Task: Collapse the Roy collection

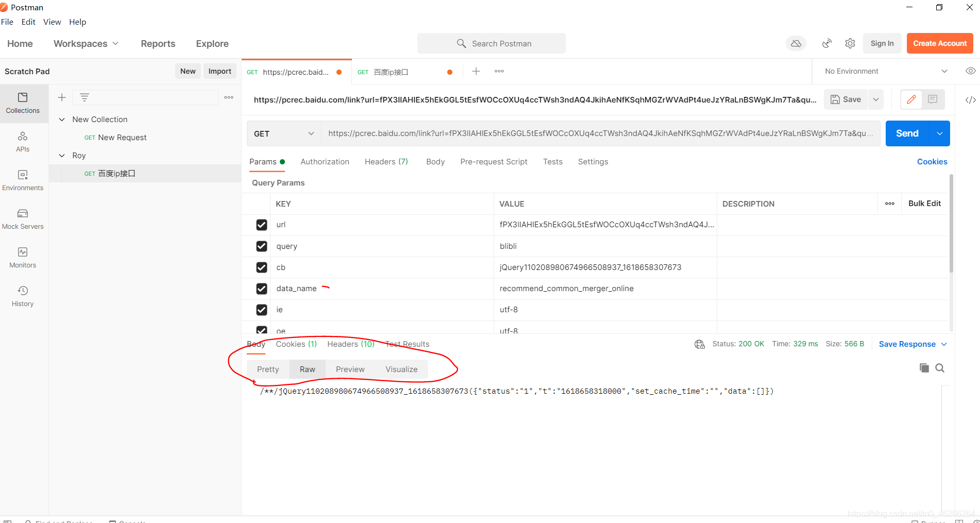Action: pyautogui.click(x=62, y=156)
